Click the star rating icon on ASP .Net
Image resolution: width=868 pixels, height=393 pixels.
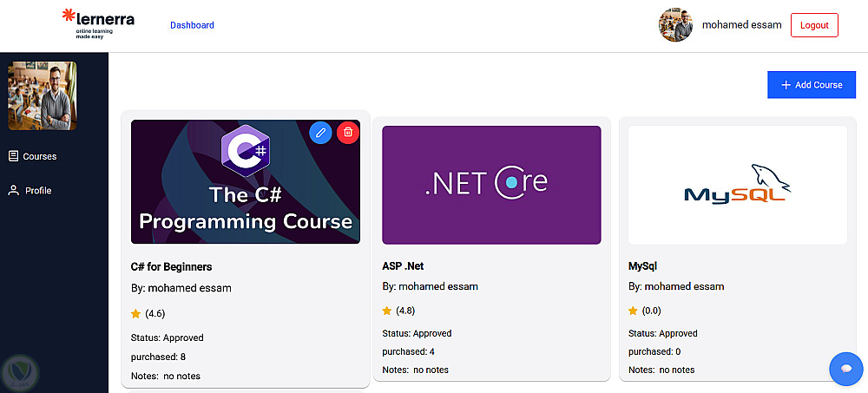coord(387,311)
